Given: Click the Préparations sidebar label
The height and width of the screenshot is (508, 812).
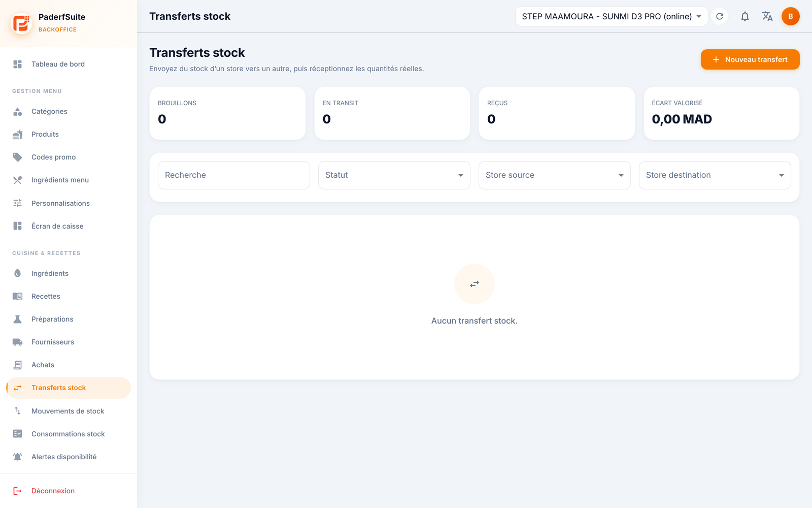Looking at the screenshot, I should (52, 319).
